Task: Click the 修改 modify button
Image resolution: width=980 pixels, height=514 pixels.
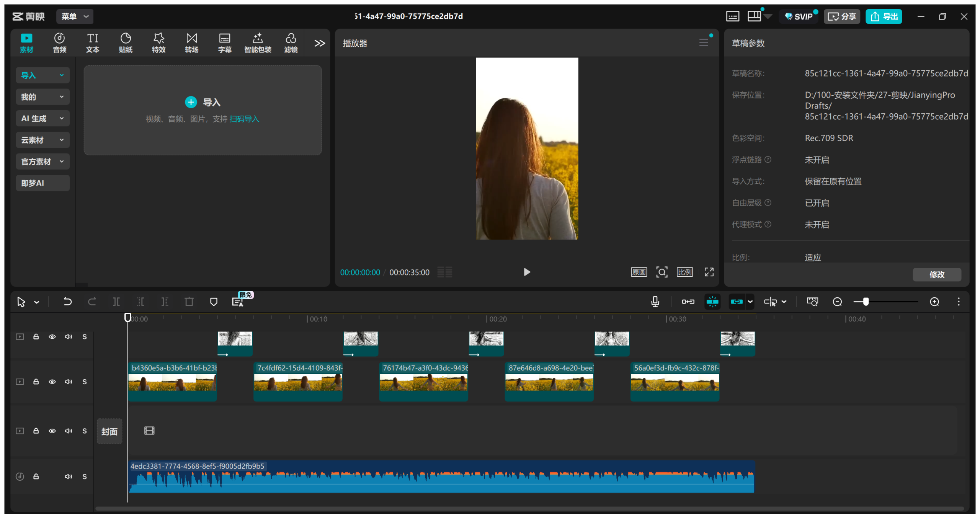Action: point(936,274)
